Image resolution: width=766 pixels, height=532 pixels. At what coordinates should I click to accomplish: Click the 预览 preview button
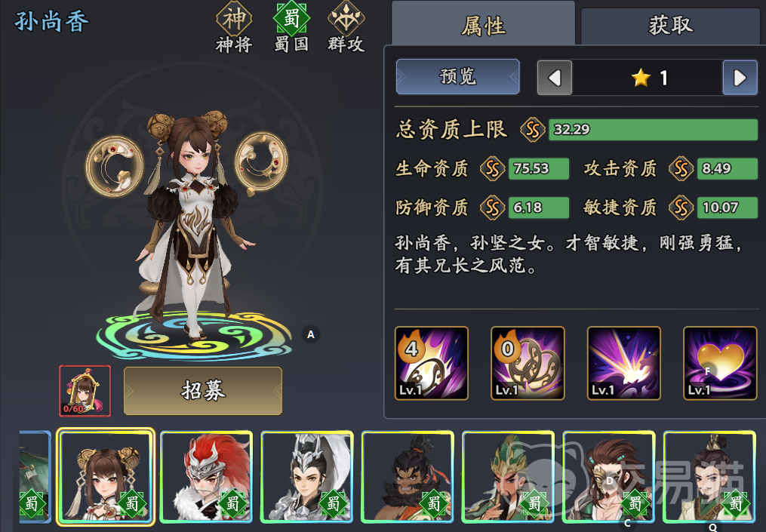pos(458,77)
